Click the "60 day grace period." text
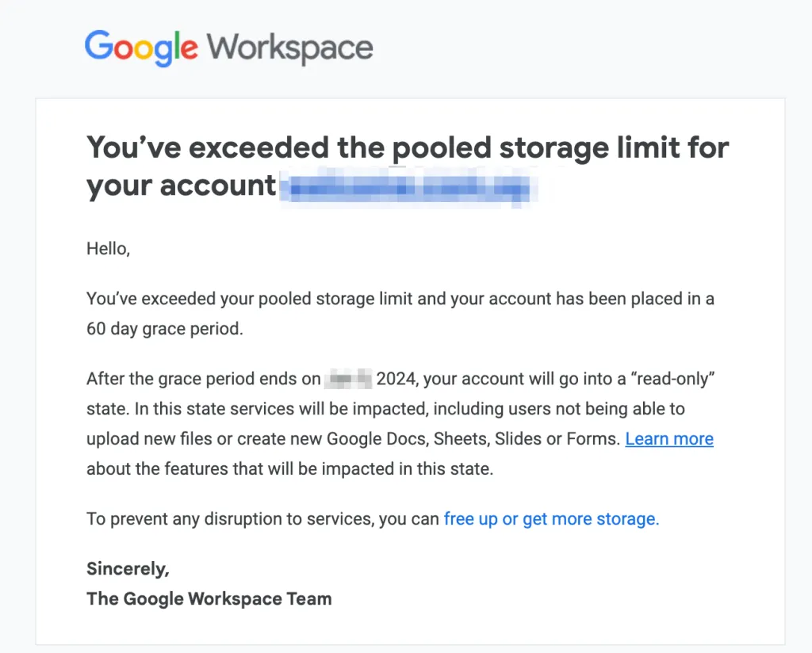This screenshot has width=812, height=653. point(165,329)
